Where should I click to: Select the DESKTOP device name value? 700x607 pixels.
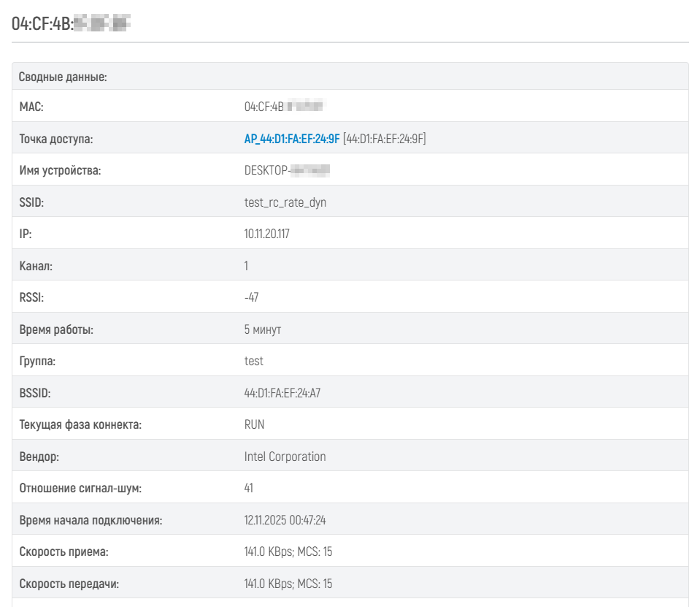[287, 171]
